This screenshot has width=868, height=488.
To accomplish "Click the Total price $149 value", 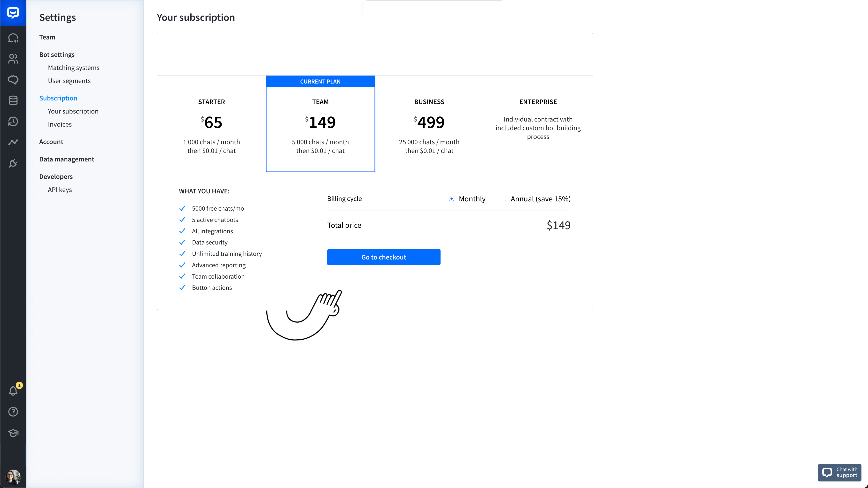I will point(558,225).
